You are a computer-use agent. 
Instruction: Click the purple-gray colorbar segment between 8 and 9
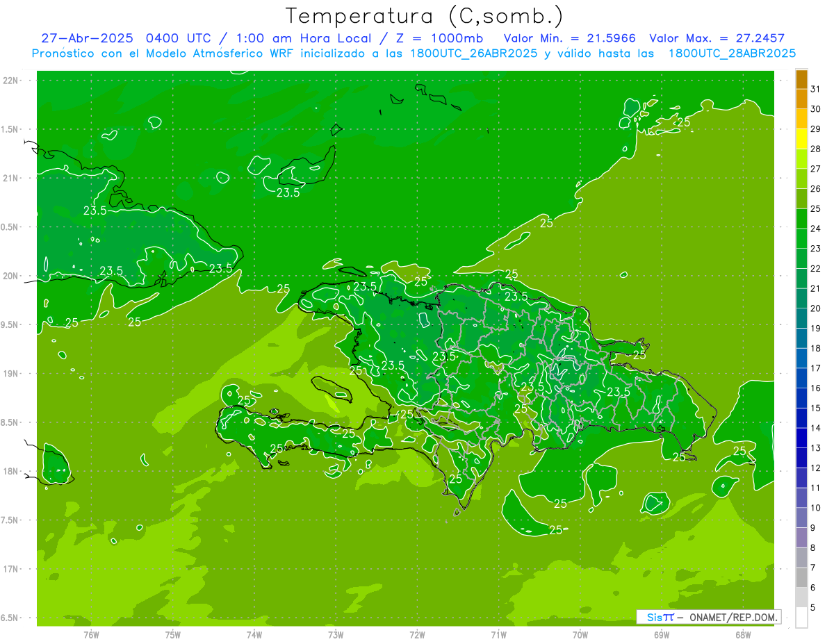[801, 538]
